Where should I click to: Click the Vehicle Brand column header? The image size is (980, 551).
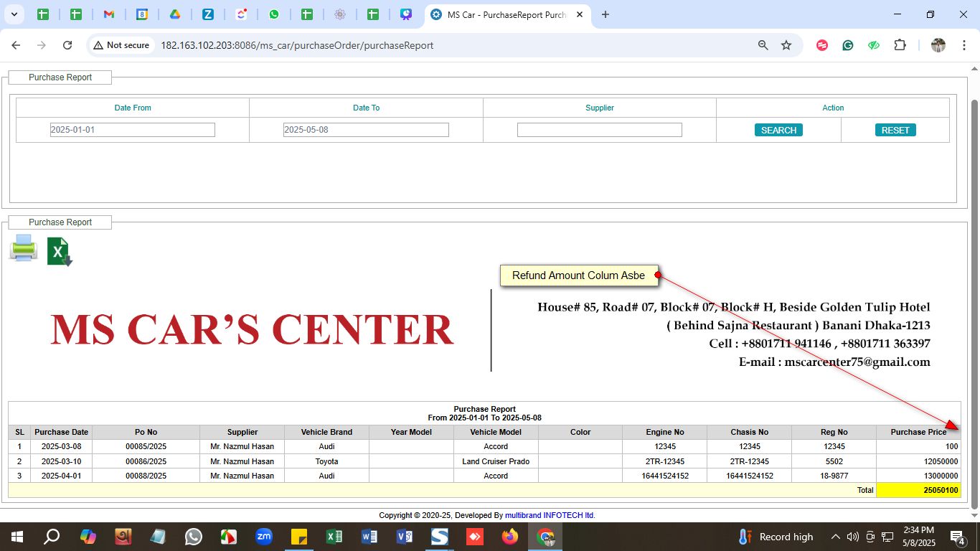click(x=326, y=432)
